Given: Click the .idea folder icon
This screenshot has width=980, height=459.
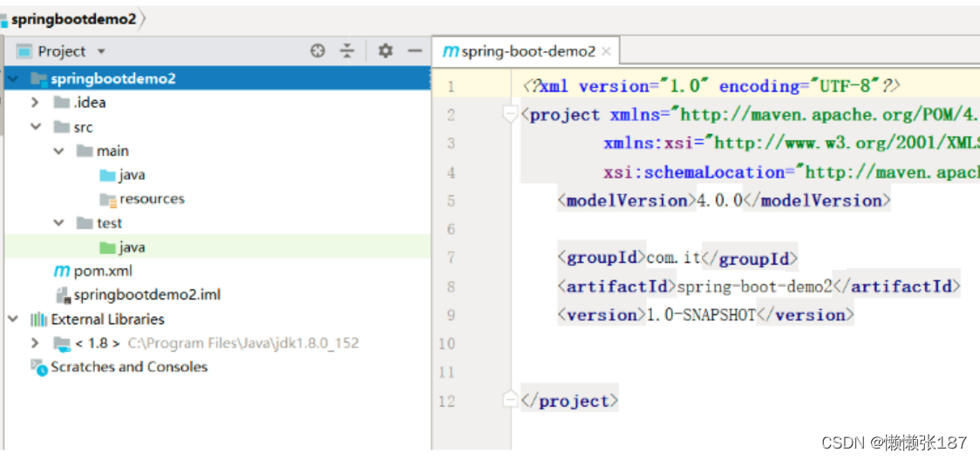Looking at the screenshot, I should point(61,103).
